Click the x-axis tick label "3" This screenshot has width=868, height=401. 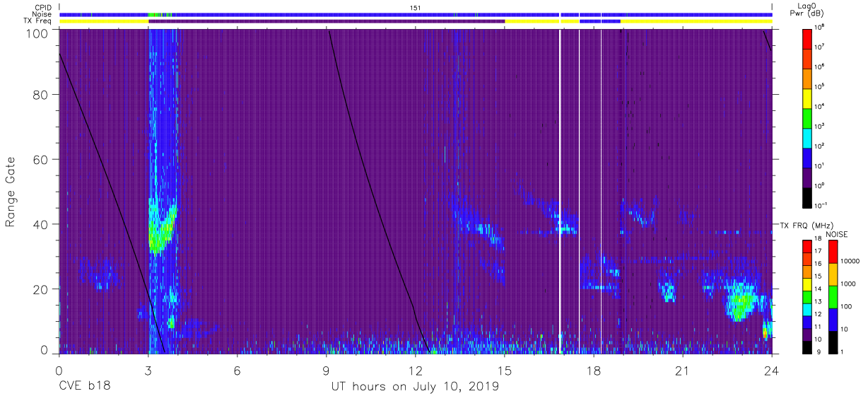click(148, 371)
